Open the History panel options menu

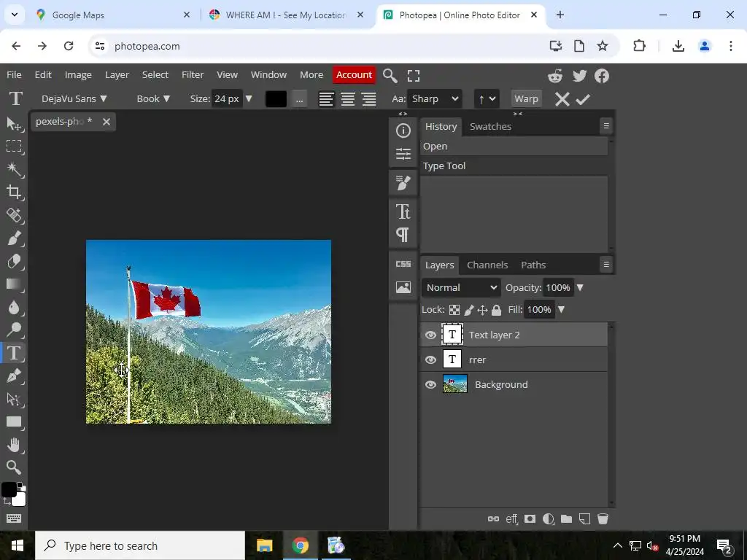pos(606,126)
